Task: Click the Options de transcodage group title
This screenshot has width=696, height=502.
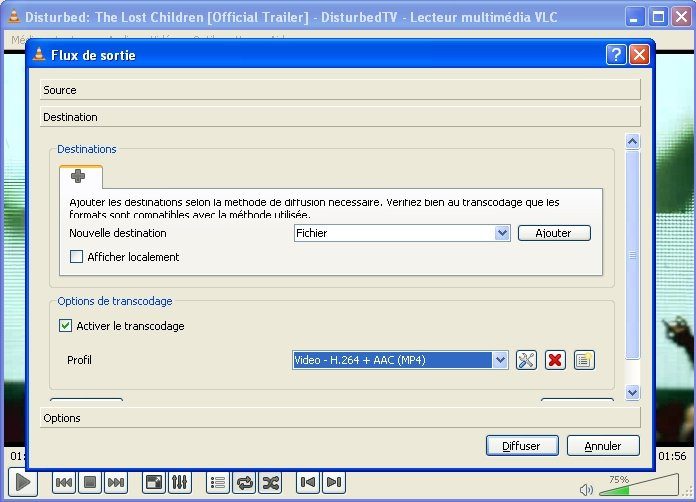Action: click(115, 301)
